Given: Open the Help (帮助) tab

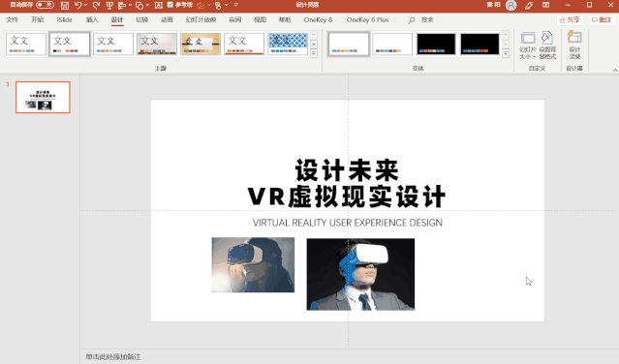Looking at the screenshot, I should (285, 19).
